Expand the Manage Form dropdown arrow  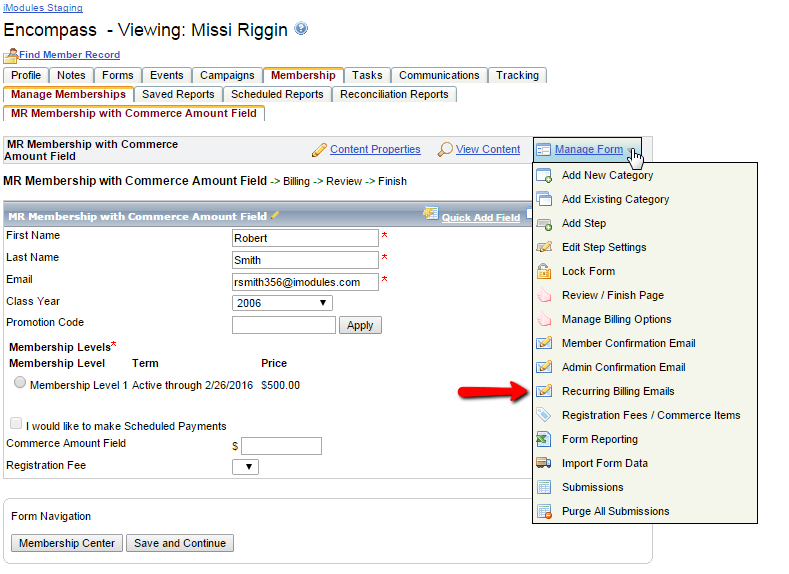632,150
